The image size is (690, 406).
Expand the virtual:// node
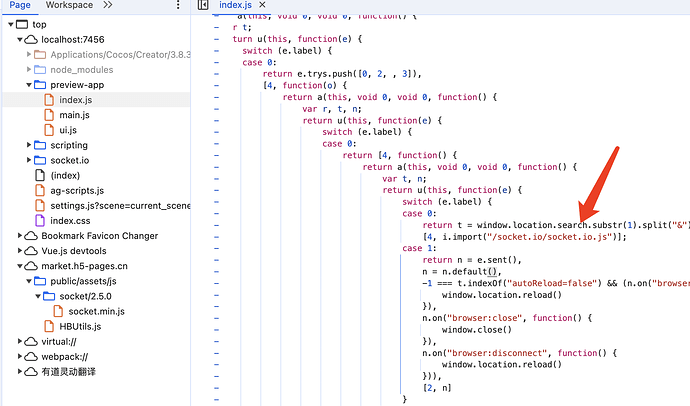coord(20,341)
